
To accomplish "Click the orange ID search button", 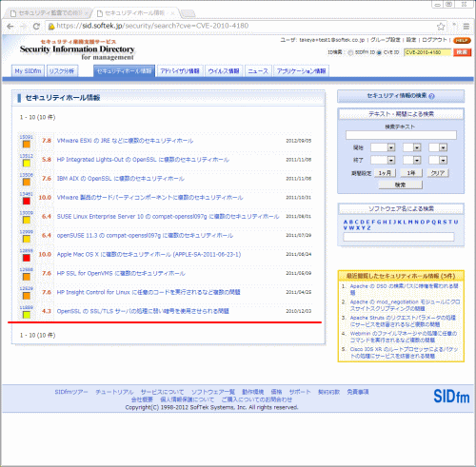I will point(462,52).
